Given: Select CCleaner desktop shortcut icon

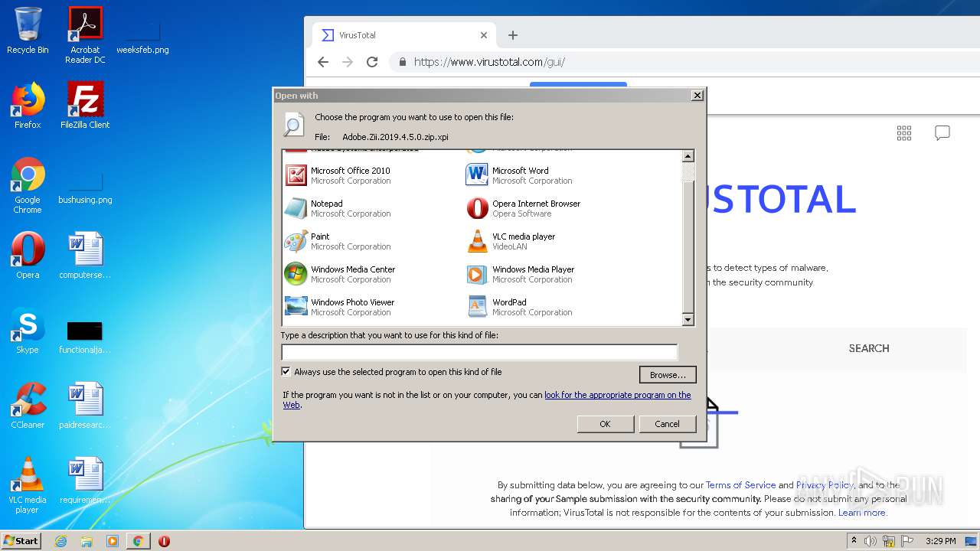Looking at the screenshot, I should [28, 406].
